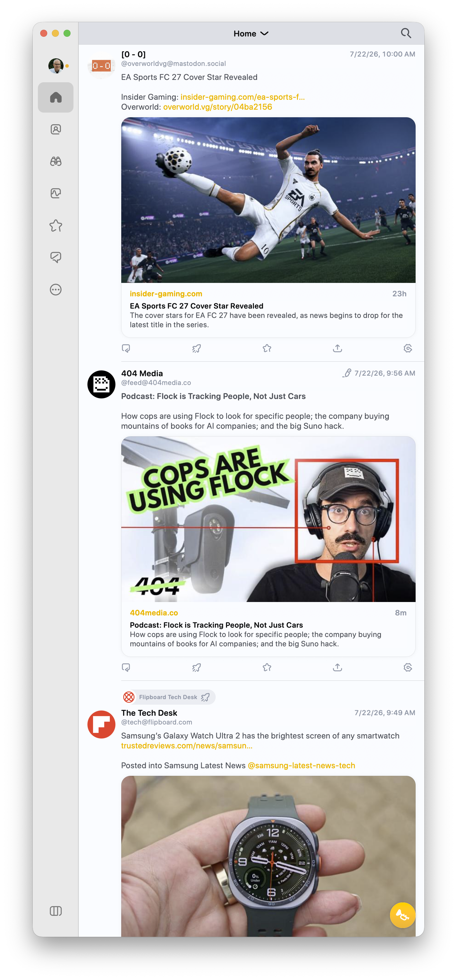This screenshot has width=457, height=980.
Task: Share the 404 Media podcast post
Action: click(337, 667)
